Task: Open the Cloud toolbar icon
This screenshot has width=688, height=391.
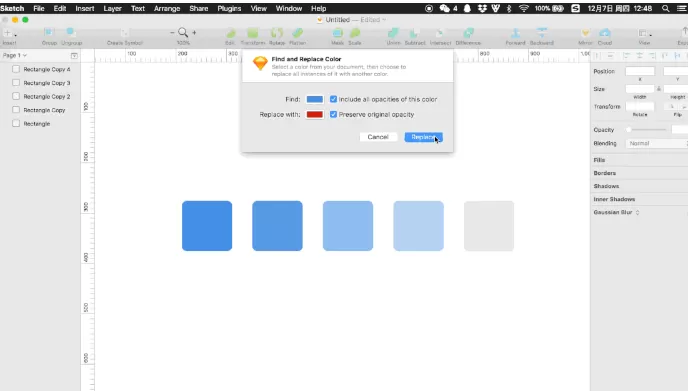Action: click(605, 33)
